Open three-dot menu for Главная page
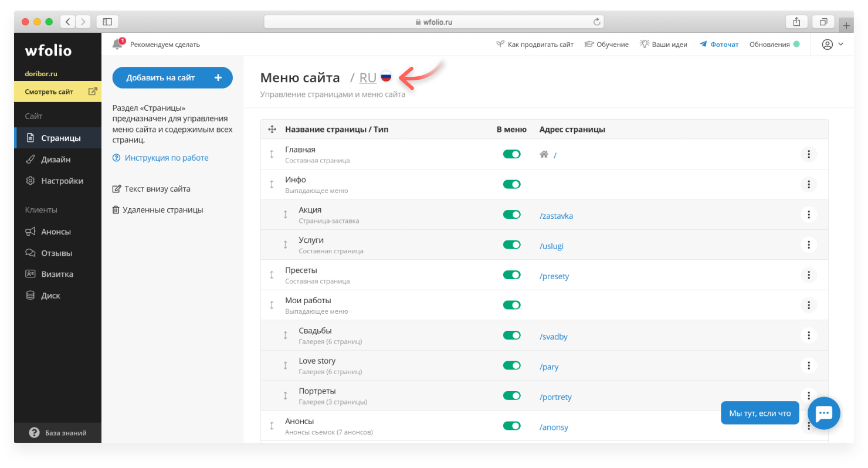 click(x=808, y=154)
